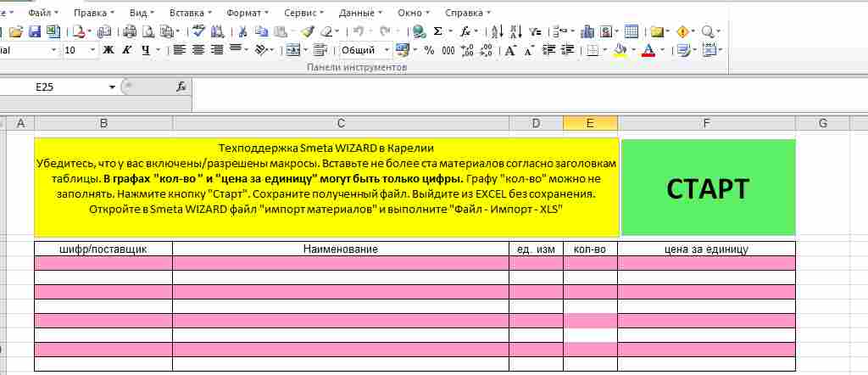This screenshot has height=375, width=868.
Task: Open the Вставка menu
Action: click(190, 12)
